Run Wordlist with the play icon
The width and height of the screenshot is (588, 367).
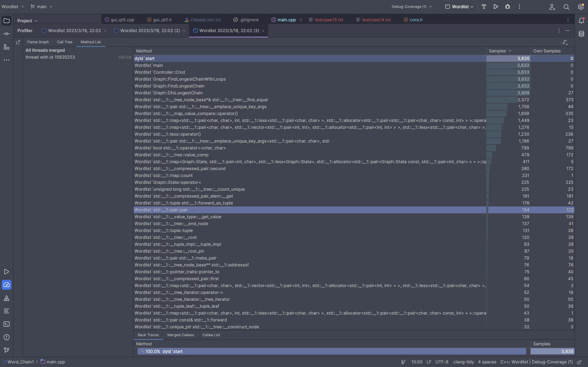496,7
